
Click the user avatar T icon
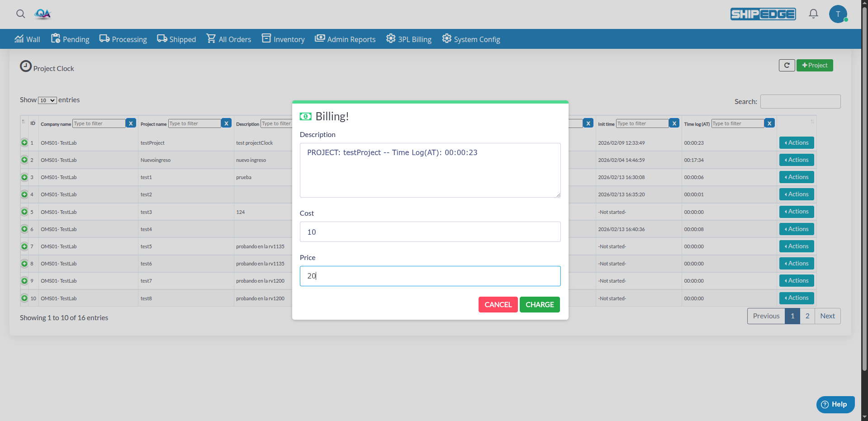[x=838, y=14]
